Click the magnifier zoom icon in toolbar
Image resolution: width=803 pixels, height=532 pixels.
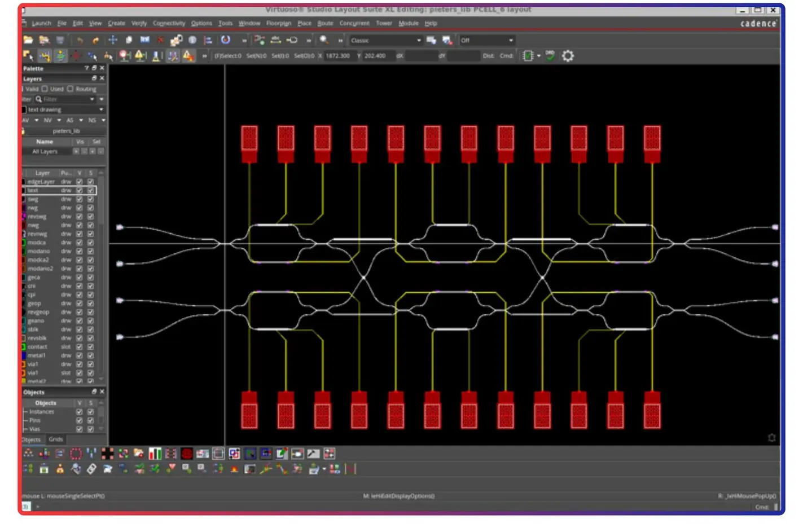pyautogui.click(x=324, y=40)
